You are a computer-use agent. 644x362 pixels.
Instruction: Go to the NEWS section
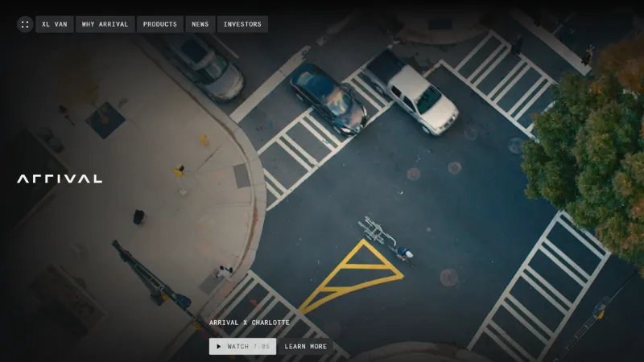(200, 24)
